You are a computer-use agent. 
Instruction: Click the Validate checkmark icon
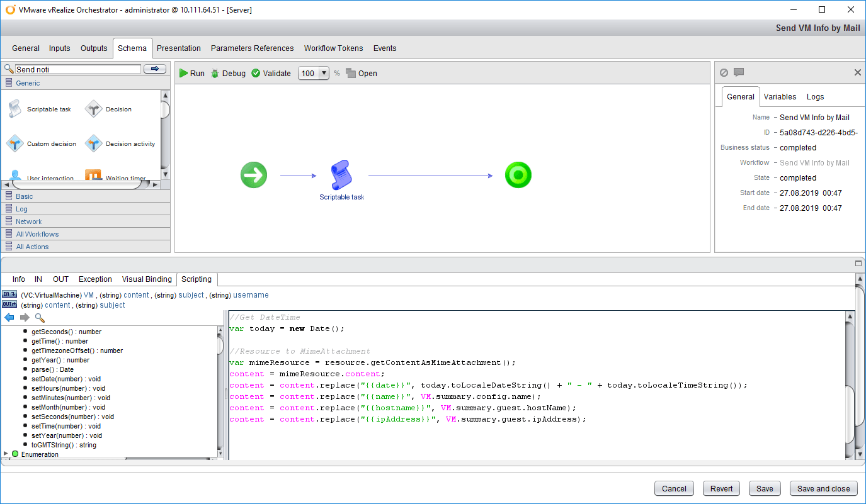[x=256, y=74]
